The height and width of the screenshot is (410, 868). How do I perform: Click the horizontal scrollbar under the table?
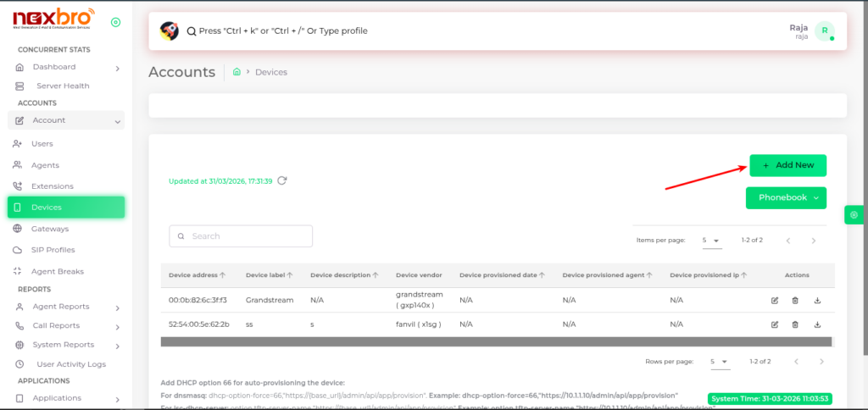[x=497, y=341]
